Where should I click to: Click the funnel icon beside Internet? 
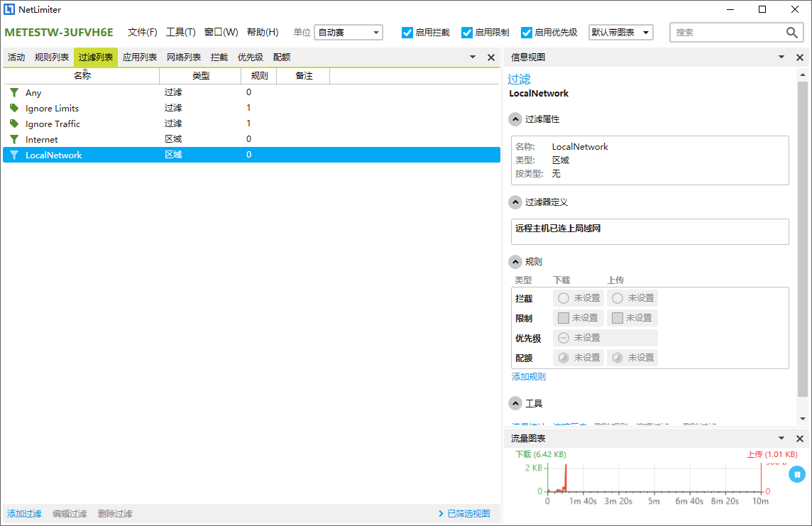click(x=14, y=139)
